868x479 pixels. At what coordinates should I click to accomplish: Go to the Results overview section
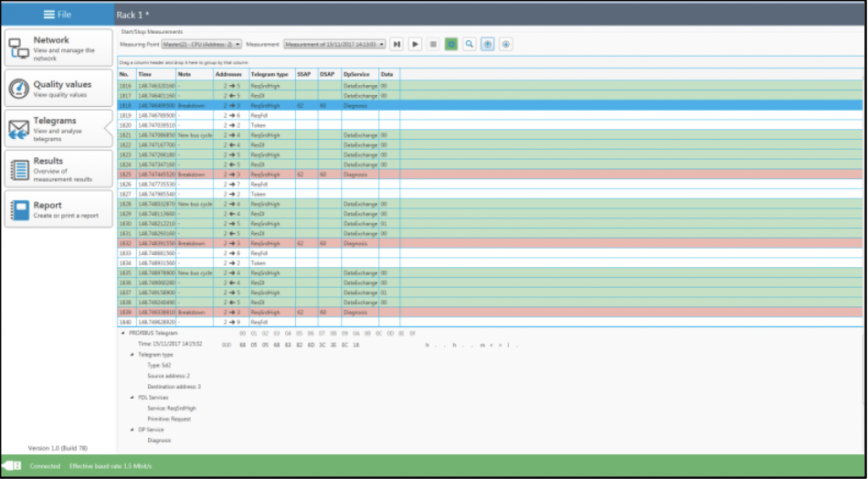[x=56, y=168]
